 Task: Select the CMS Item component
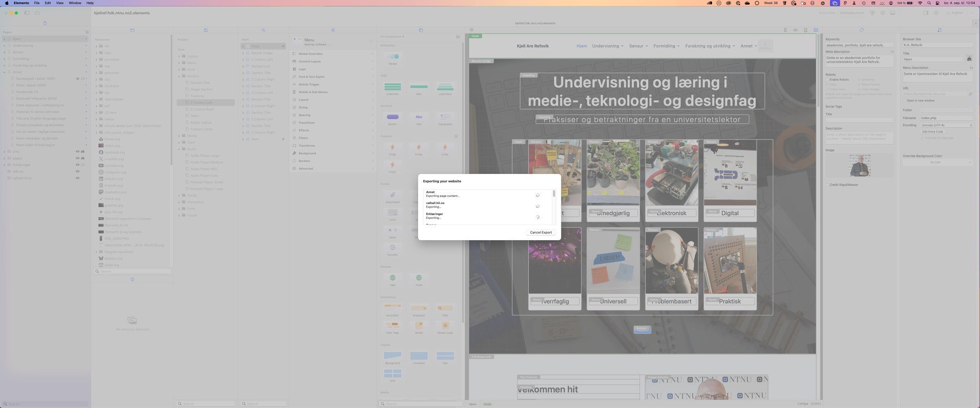(x=419, y=88)
